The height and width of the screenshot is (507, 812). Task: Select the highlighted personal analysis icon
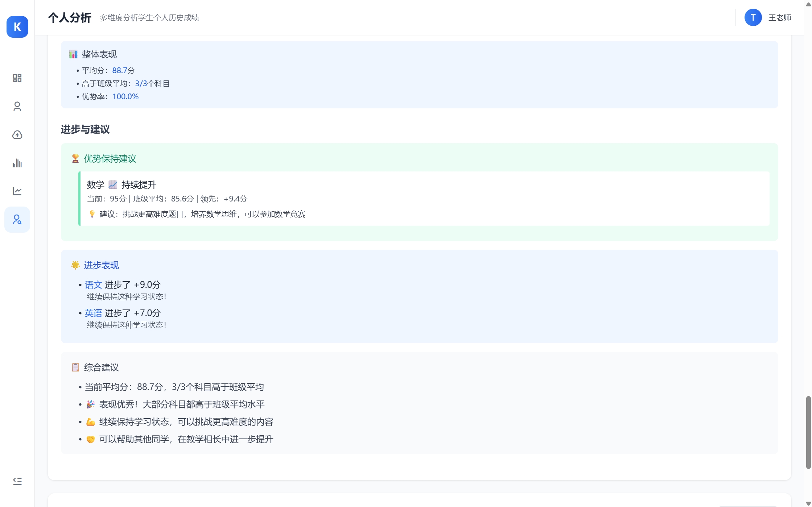pyautogui.click(x=17, y=219)
